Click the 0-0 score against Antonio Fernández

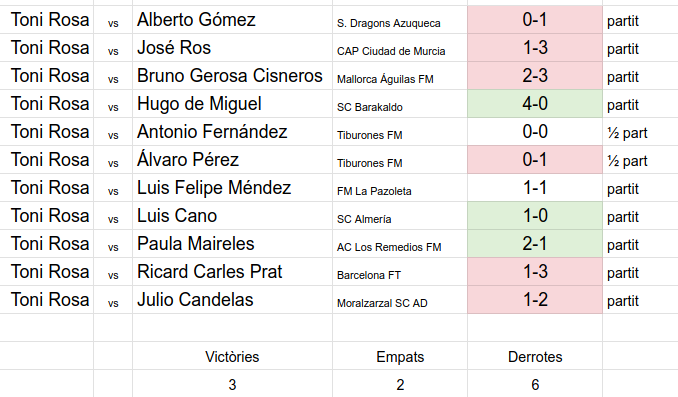(x=535, y=131)
